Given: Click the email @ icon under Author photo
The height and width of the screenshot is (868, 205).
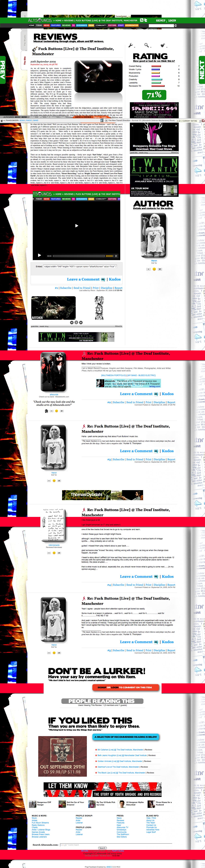Looking at the screenshot, I should click(160, 269).
